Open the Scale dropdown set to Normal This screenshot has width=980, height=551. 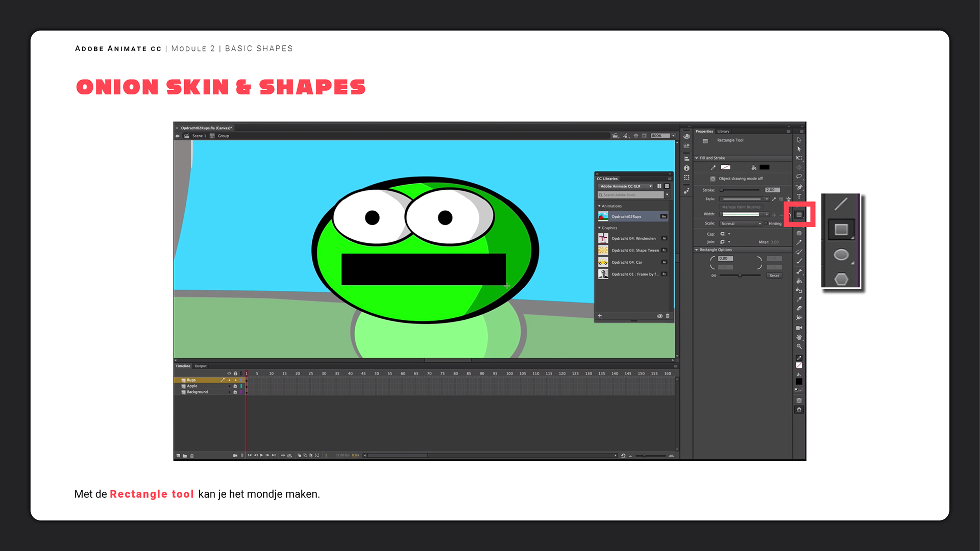(741, 223)
